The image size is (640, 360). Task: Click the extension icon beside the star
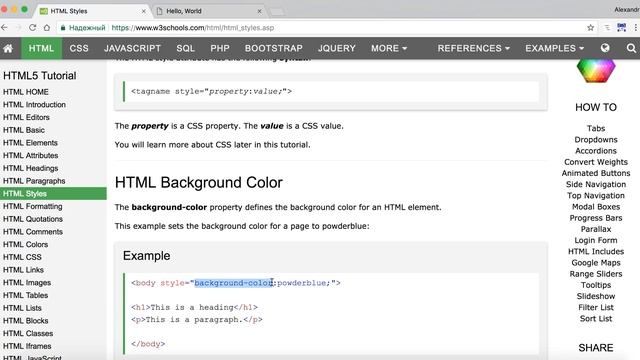click(x=607, y=28)
